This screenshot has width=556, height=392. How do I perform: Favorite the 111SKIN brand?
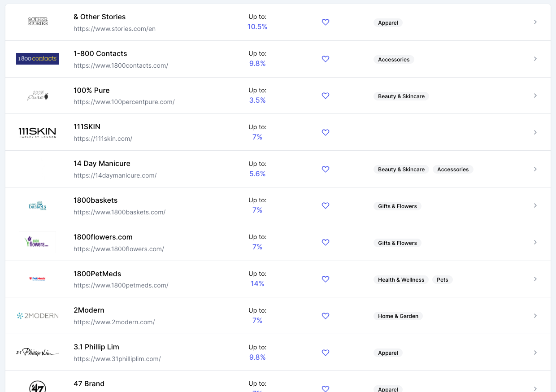[x=326, y=132]
